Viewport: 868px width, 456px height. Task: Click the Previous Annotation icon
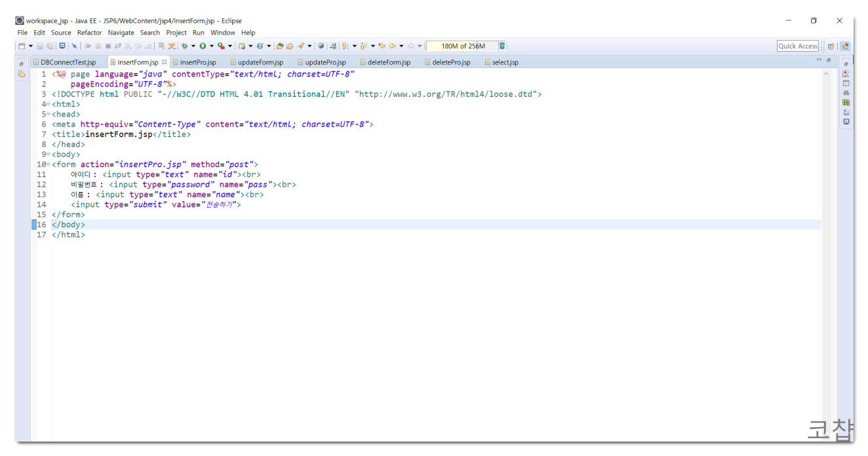(x=363, y=46)
